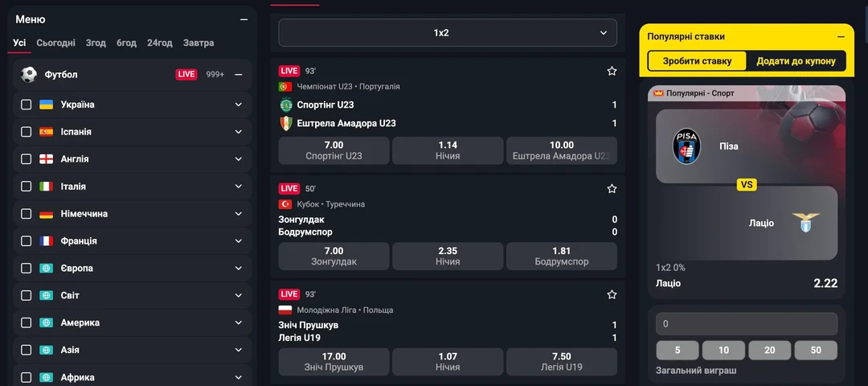The image size is (868, 386).
Task: Minimize the Популярні ставки panel
Action: (841, 36)
